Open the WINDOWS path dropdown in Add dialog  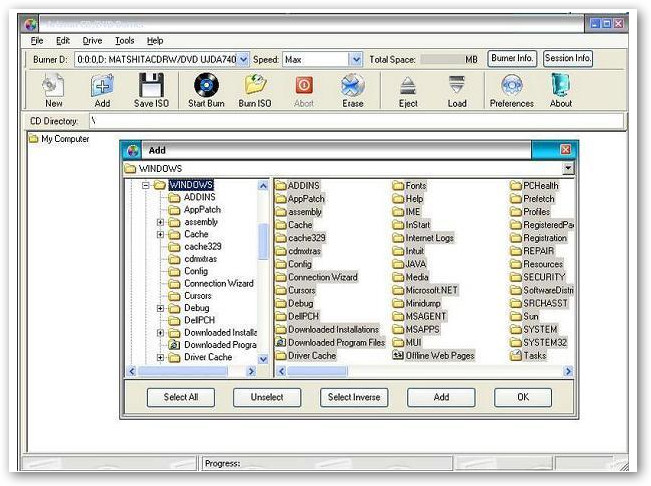point(568,168)
